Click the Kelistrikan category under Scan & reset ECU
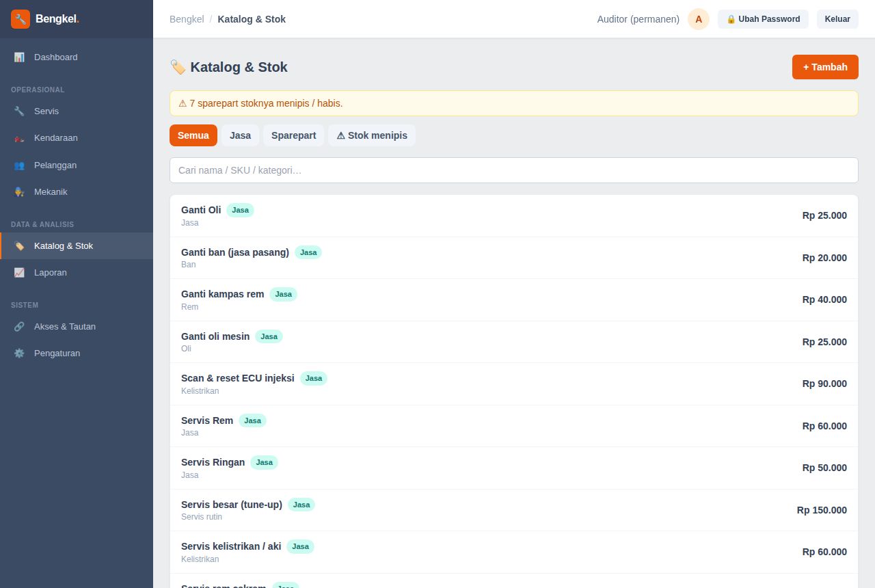The width and height of the screenshot is (875, 588). tap(200, 391)
